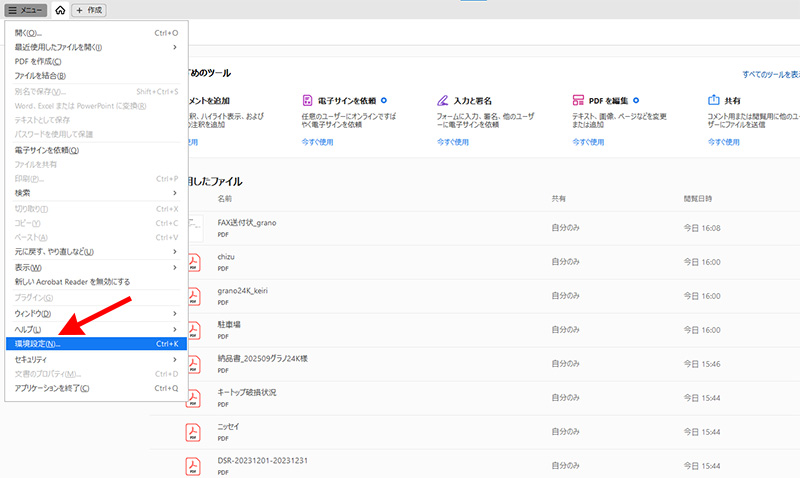The image size is (800, 478).
Task: Open the すべてのツールを表示 link
Action: tap(770, 74)
